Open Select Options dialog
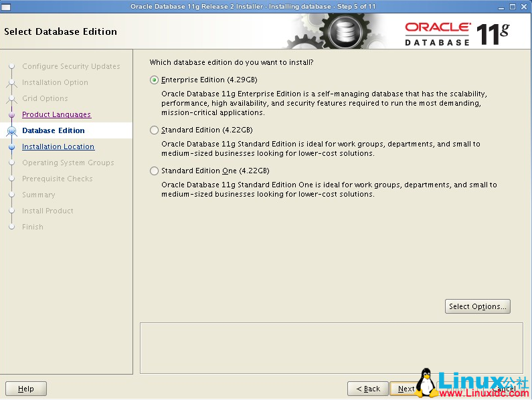This screenshot has height=400, width=532. coord(477,306)
